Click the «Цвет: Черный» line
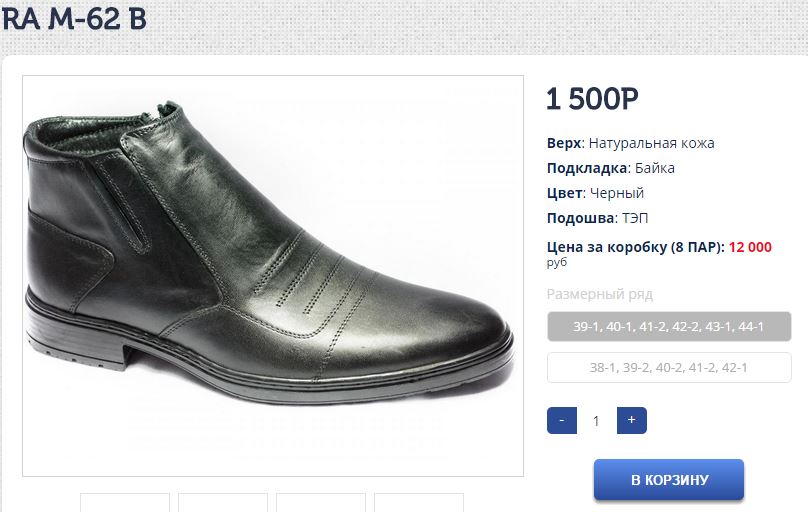The width and height of the screenshot is (808, 512). click(x=595, y=193)
